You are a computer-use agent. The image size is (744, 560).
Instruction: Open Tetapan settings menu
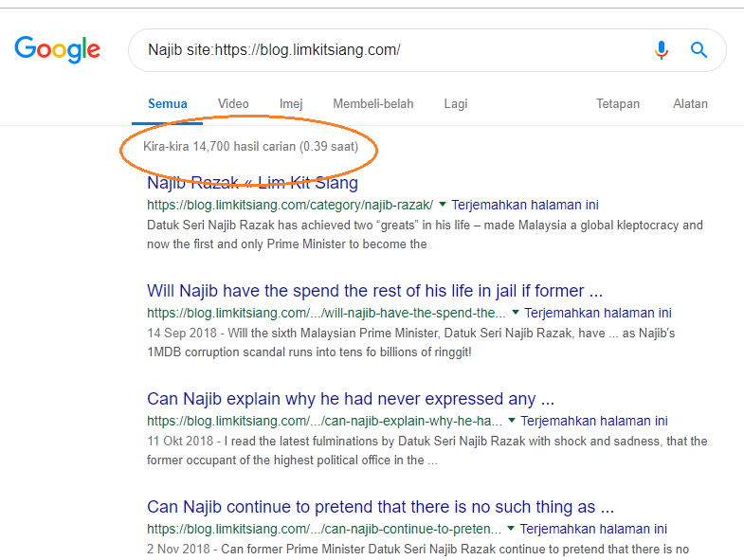(618, 104)
